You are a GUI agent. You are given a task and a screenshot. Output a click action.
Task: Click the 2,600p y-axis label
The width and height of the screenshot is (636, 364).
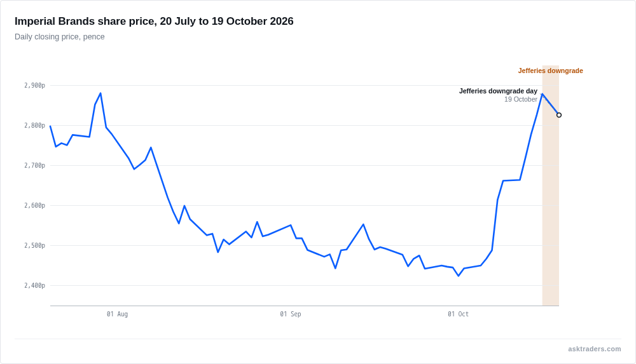(x=34, y=206)
